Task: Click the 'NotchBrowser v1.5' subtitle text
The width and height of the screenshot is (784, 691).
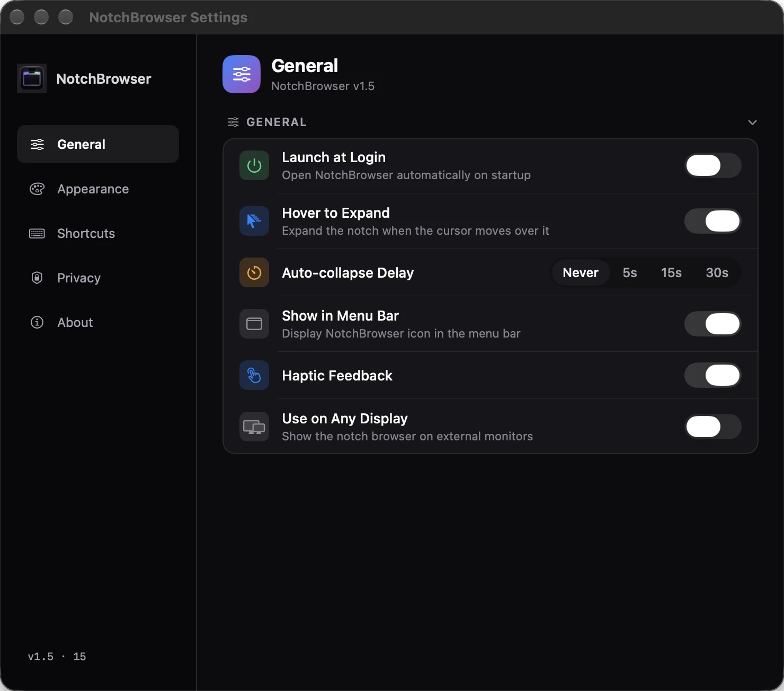Action: click(x=323, y=86)
